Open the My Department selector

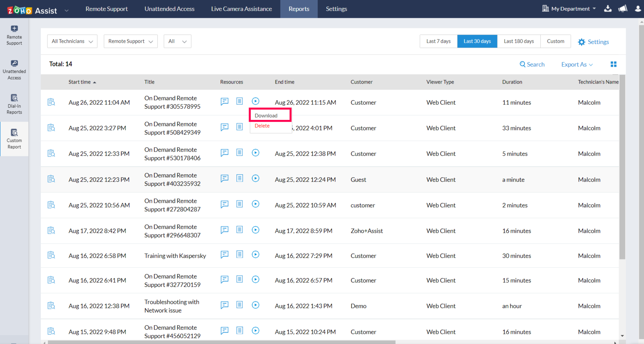click(569, 9)
